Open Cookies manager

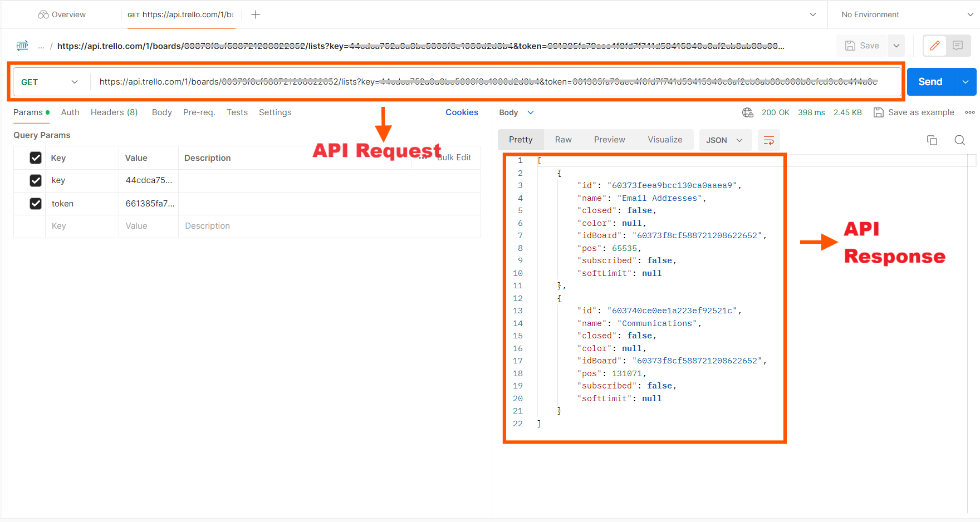pyautogui.click(x=462, y=112)
